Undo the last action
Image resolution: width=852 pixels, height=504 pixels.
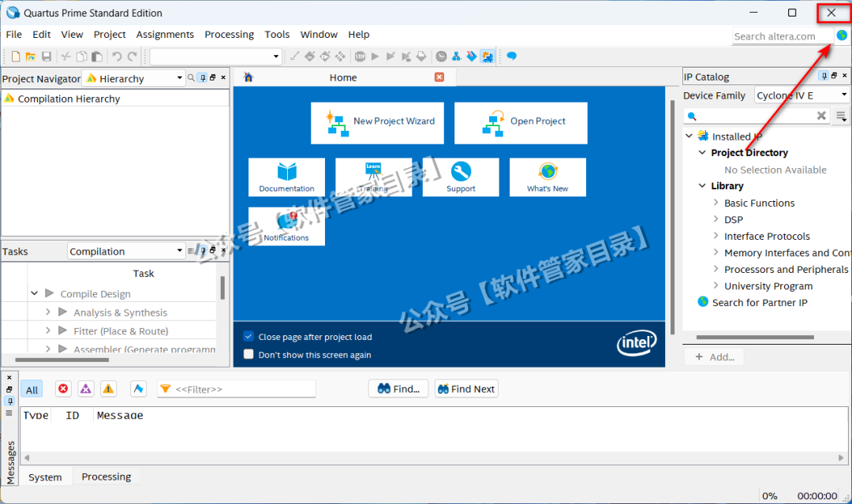tap(117, 56)
